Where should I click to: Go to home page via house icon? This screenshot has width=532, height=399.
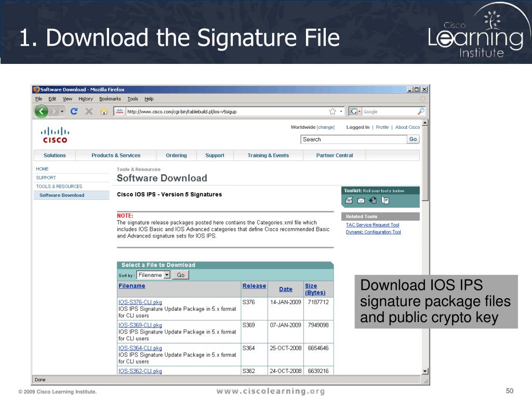point(104,111)
